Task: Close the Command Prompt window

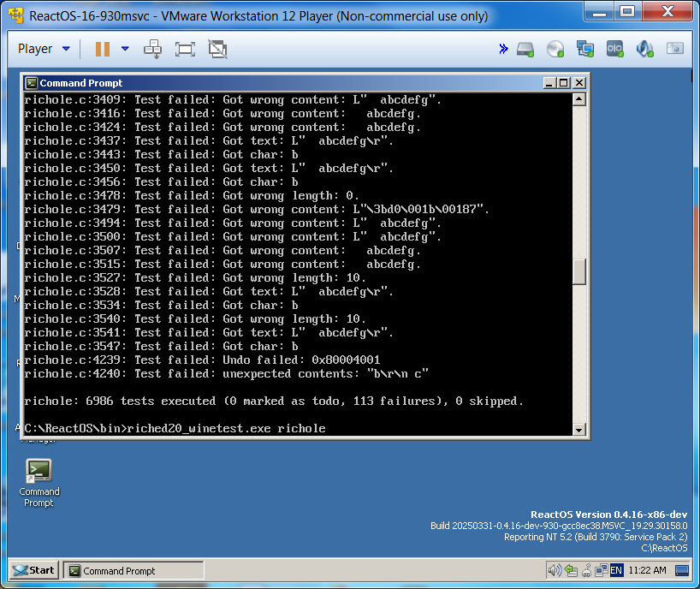Action: point(579,83)
